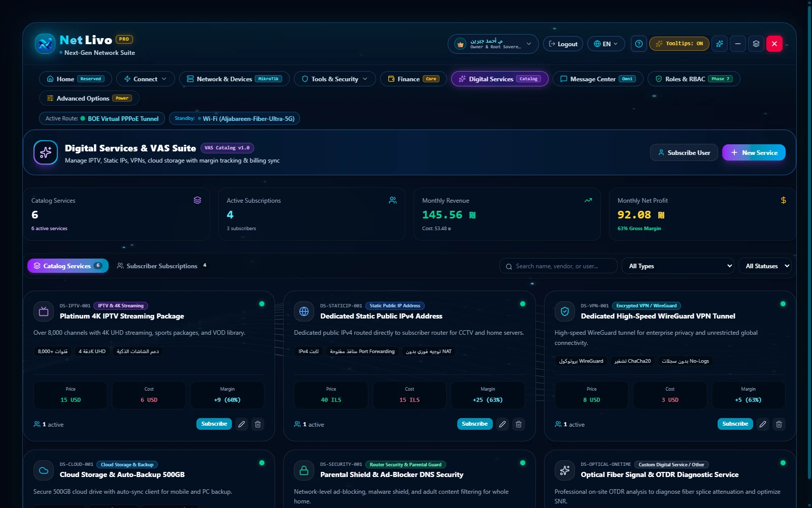Click the sparkle icon of Optical Fiber card
This screenshot has width=812, height=508.
click(565, 470)
